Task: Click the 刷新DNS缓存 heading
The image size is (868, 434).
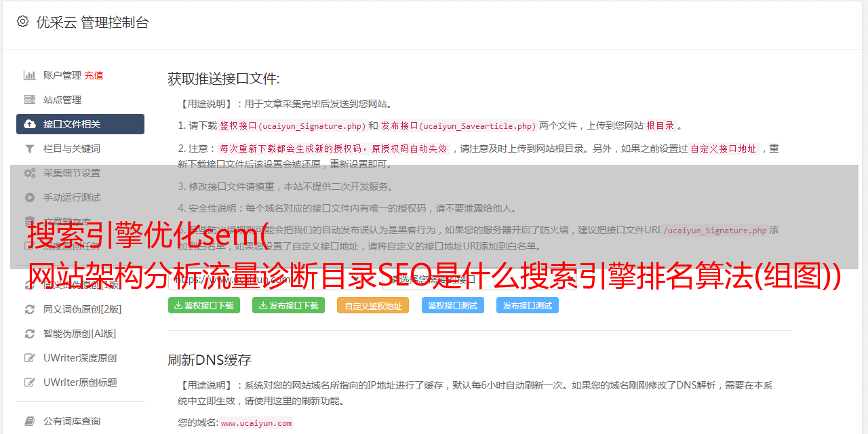Action: [210, 359]
